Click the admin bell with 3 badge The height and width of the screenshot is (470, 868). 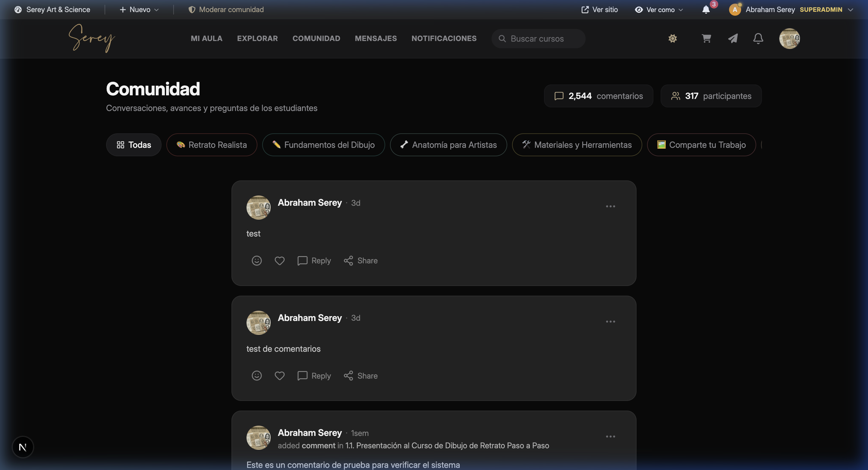tap(706, 9)
